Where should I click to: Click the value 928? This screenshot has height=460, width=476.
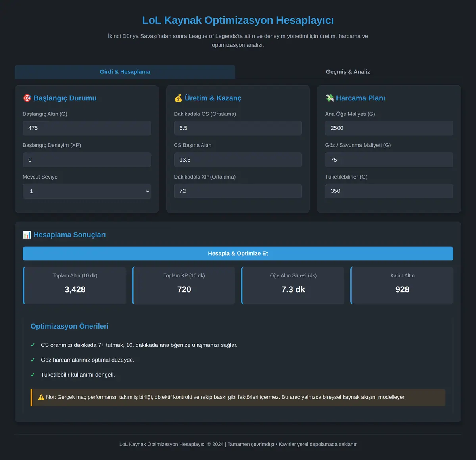tap(402, 289)
